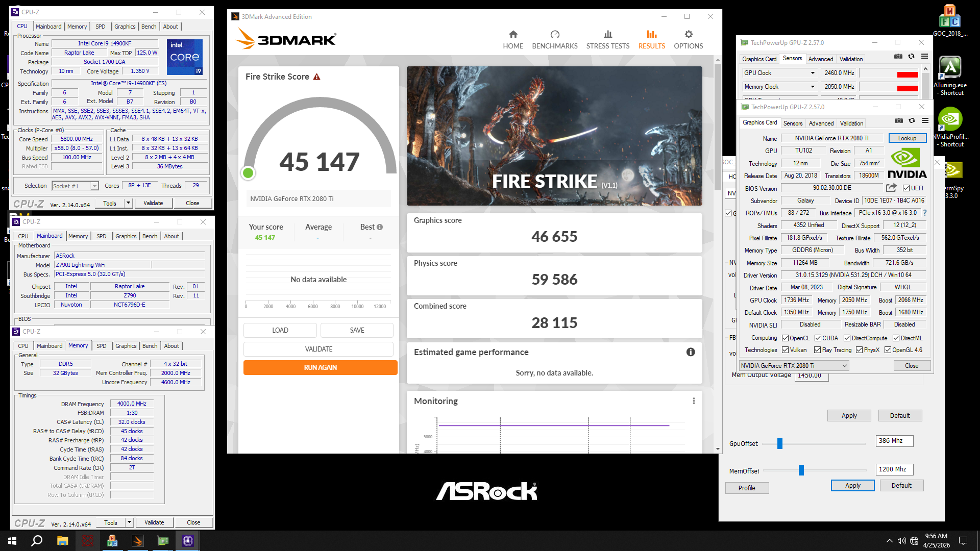Refresh front GPU-Z Graphics Card window
This screenshot has height=551, width=980.
click(x=912, y=121)
